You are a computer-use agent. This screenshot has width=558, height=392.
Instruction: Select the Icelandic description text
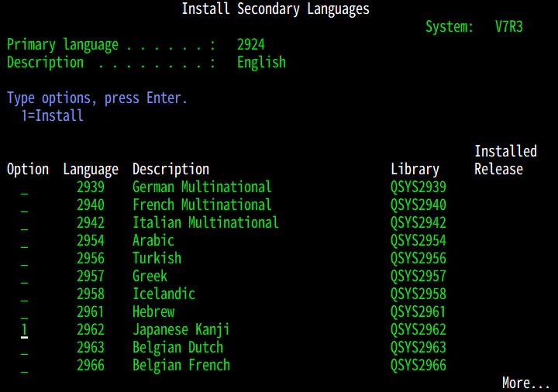pyautogui.click(x=164, y=294)
